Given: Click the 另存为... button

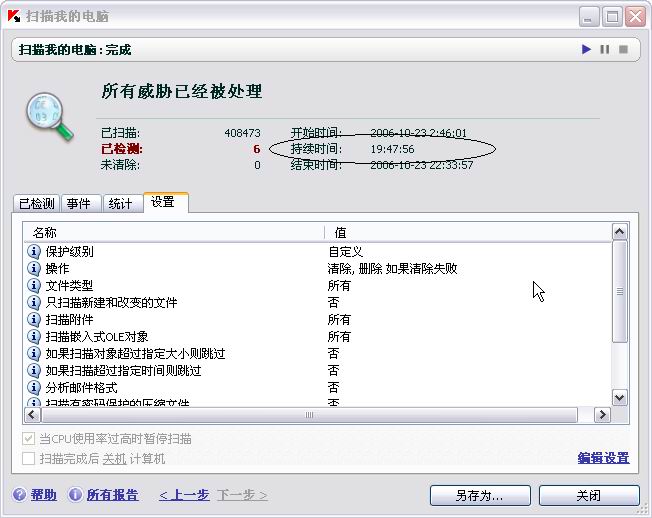Looking at the screenshot, I should (480, 496).
